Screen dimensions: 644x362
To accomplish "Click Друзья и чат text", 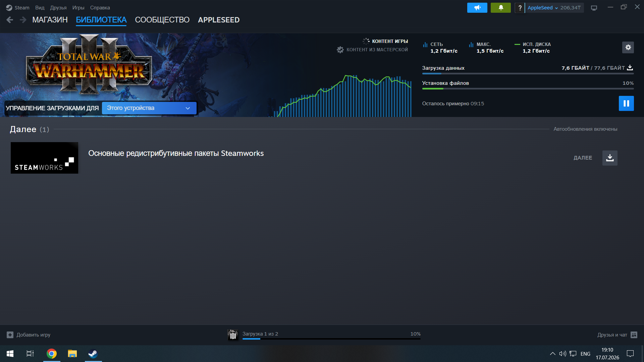I will pos(612,335).
